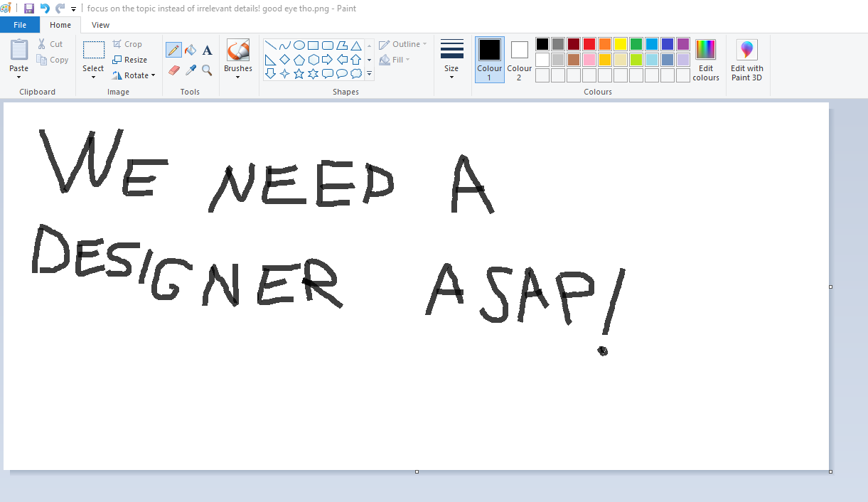Select the Text tool
The image size is (868, 502).
click(207, 50)
